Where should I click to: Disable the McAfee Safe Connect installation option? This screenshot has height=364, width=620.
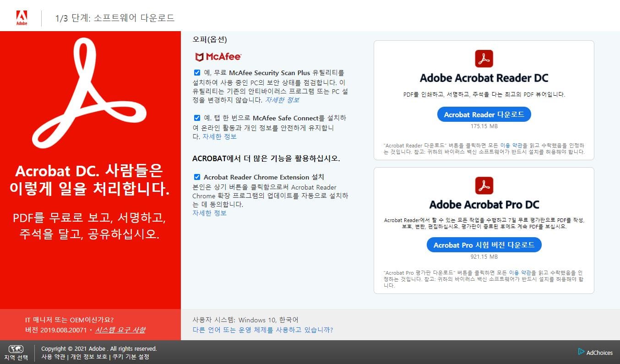(196, 118)
